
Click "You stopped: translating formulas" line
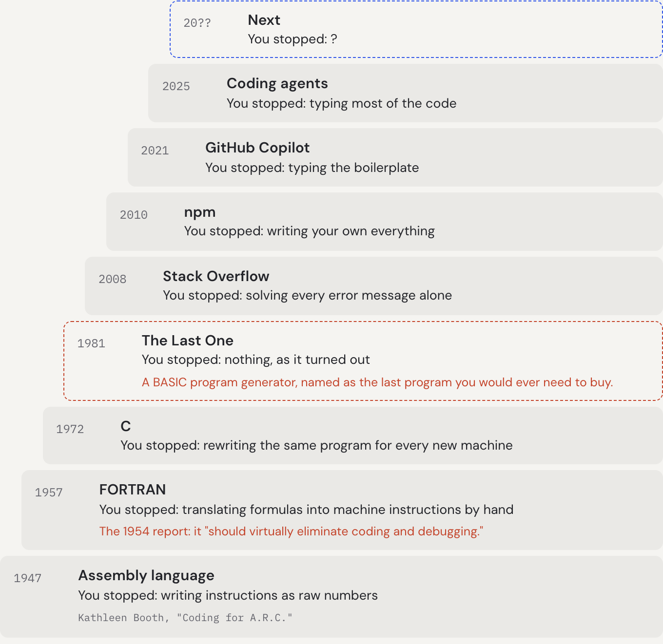tap(307, 510)
